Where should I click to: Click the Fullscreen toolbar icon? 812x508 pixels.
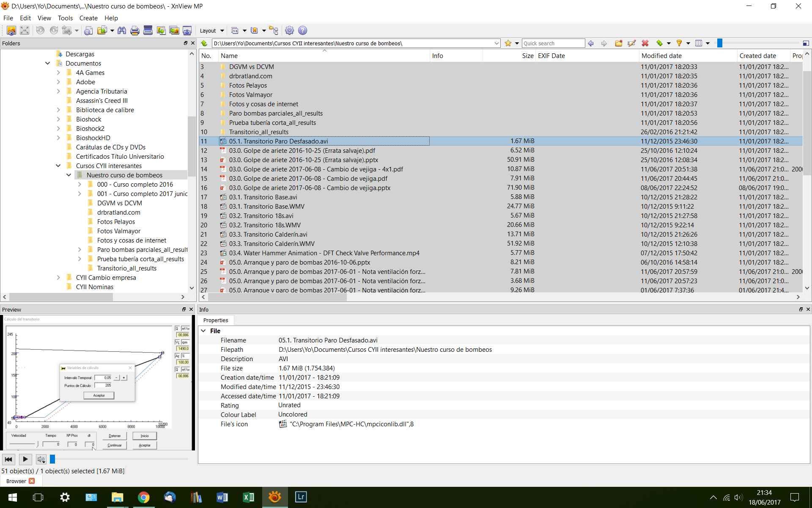[25, 30]
